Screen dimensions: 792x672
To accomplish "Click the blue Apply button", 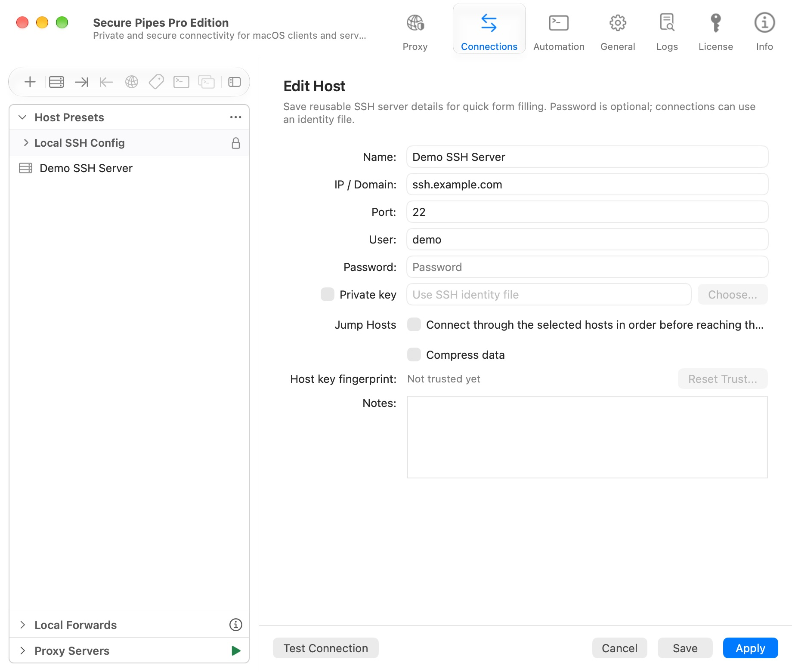I will [751, 648].
